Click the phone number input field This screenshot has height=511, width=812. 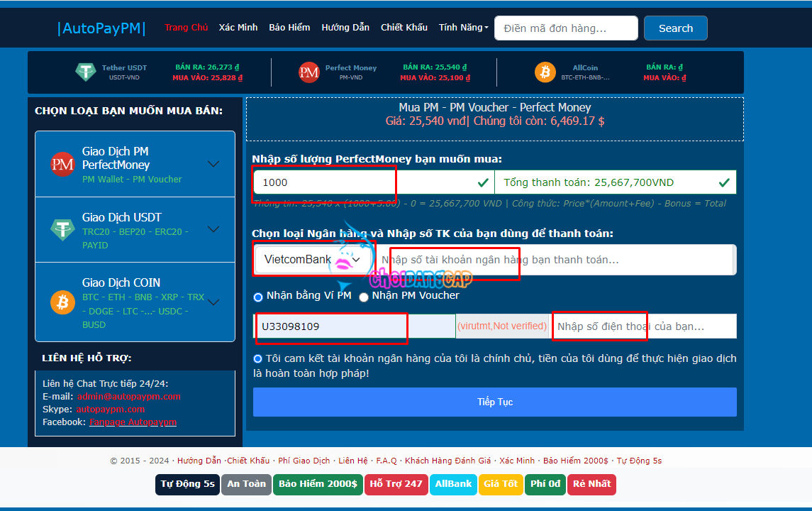[643, 326]
